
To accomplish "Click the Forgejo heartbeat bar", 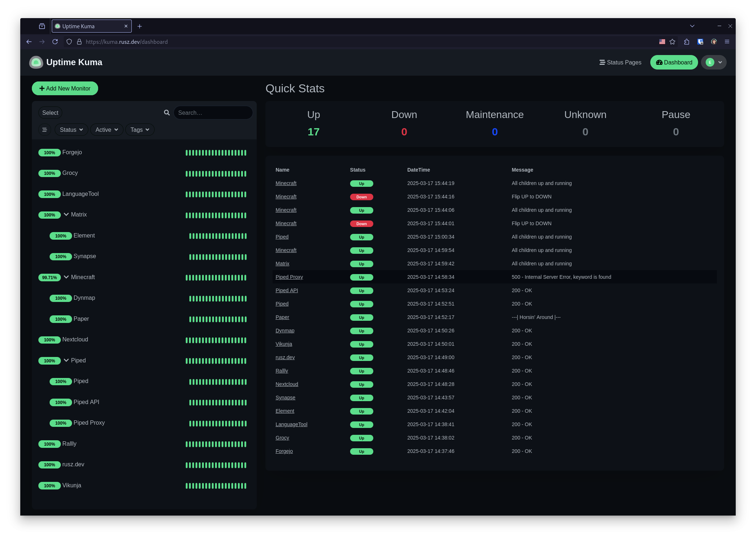I will [x=216, y=153].
